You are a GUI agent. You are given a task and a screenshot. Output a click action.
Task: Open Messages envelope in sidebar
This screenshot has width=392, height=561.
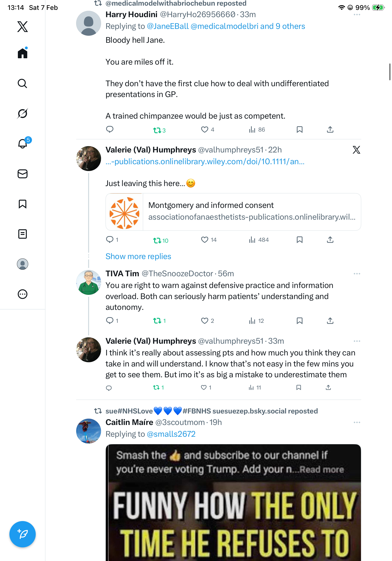click(23, 174)
